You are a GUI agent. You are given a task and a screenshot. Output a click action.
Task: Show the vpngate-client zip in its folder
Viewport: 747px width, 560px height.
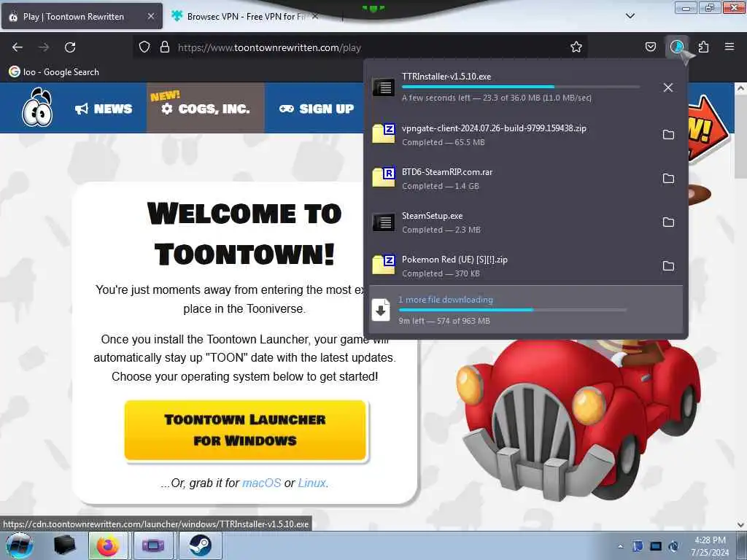[x=668, y=135]
